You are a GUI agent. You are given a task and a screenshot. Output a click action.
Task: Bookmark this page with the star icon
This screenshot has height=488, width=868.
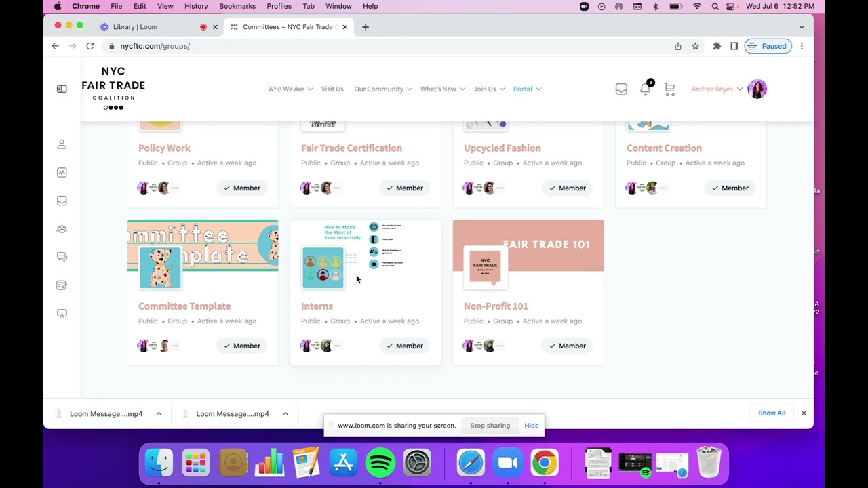[695, 46]
